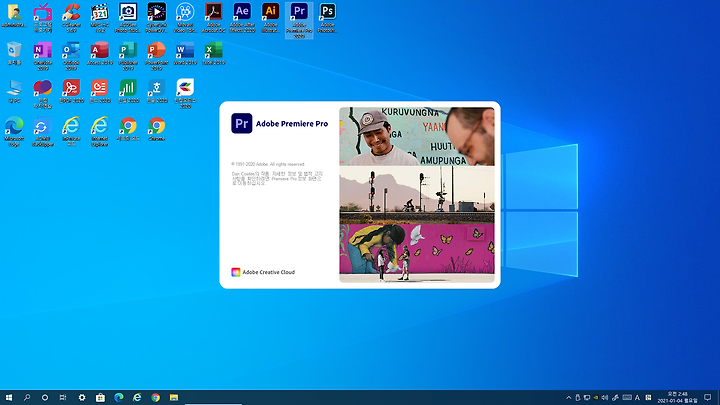The height and width of the screenshot is (405, 720).
Task: Click the Premiere Pro splash screen artwork
Action: tap(417, 195)
